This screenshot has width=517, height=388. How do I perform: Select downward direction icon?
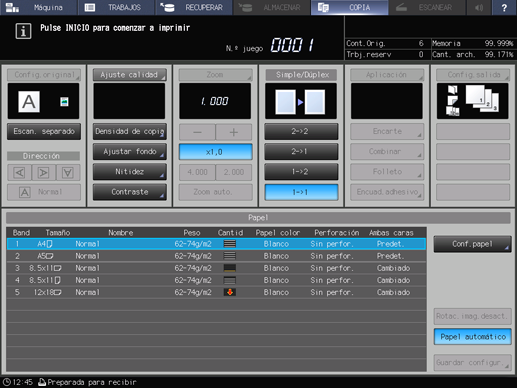68,172
